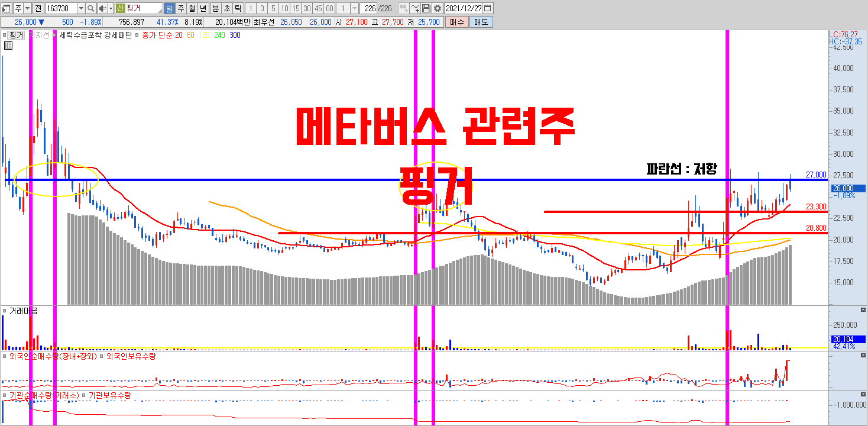The image size is (868, 426).
Task: Click the stock code field 163730
Action: coord(61,8)
